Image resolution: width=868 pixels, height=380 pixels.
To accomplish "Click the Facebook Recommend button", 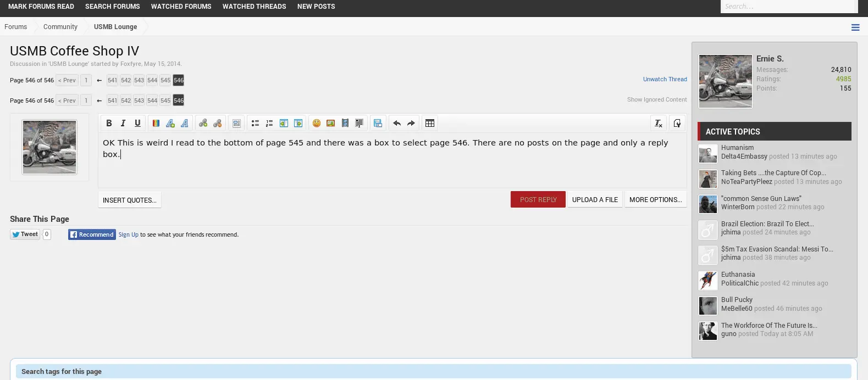I will 92,234.
